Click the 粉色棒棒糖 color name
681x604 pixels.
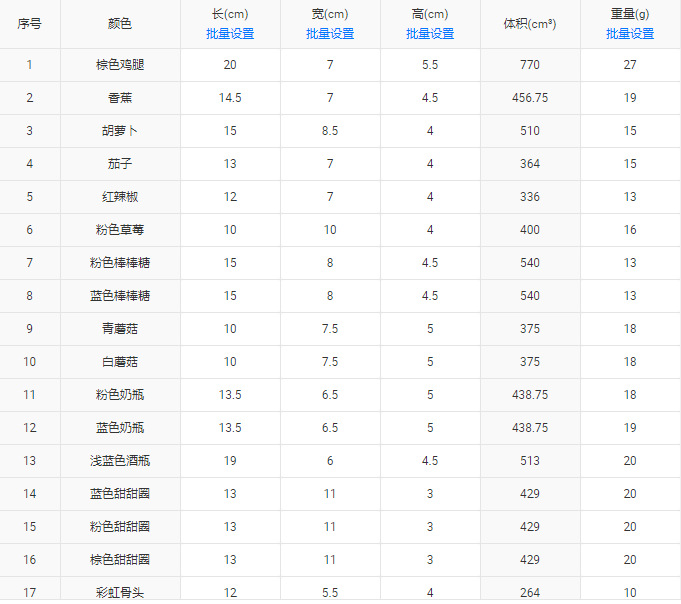119,263
